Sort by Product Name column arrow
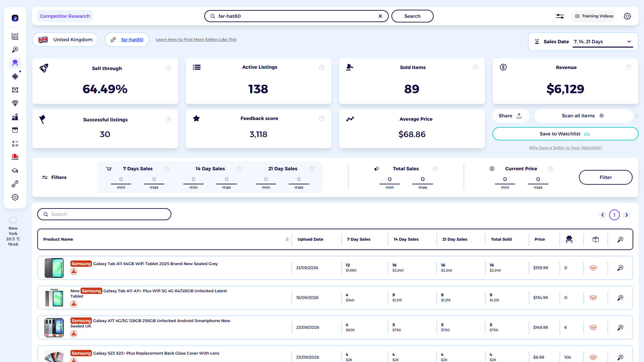644x362 pixels. [x=287, y=239]
